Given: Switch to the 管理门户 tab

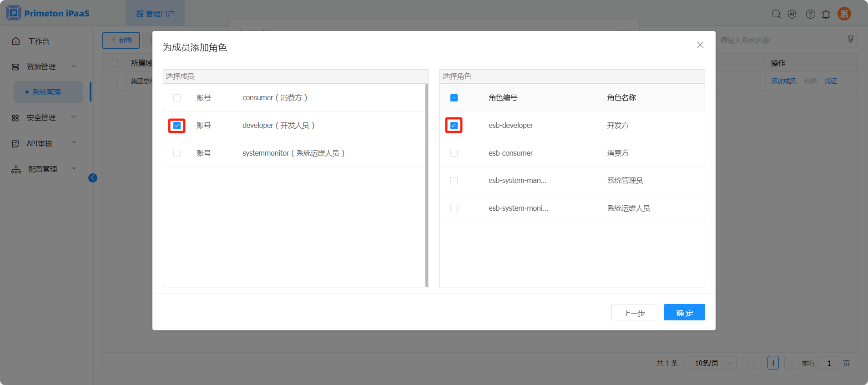Looking at the screenshot, I should (x=155, y=14).
